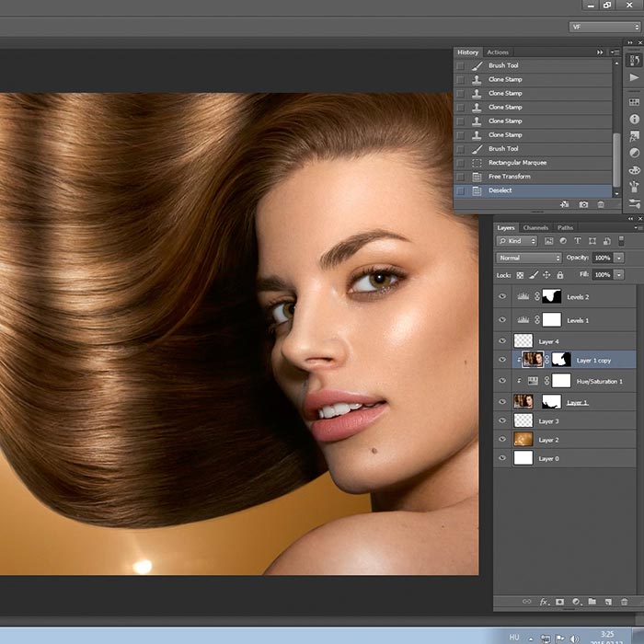Link layers using chain icon at bottom
The height and width of the screenshot is (644, 644).
[526, 602]
